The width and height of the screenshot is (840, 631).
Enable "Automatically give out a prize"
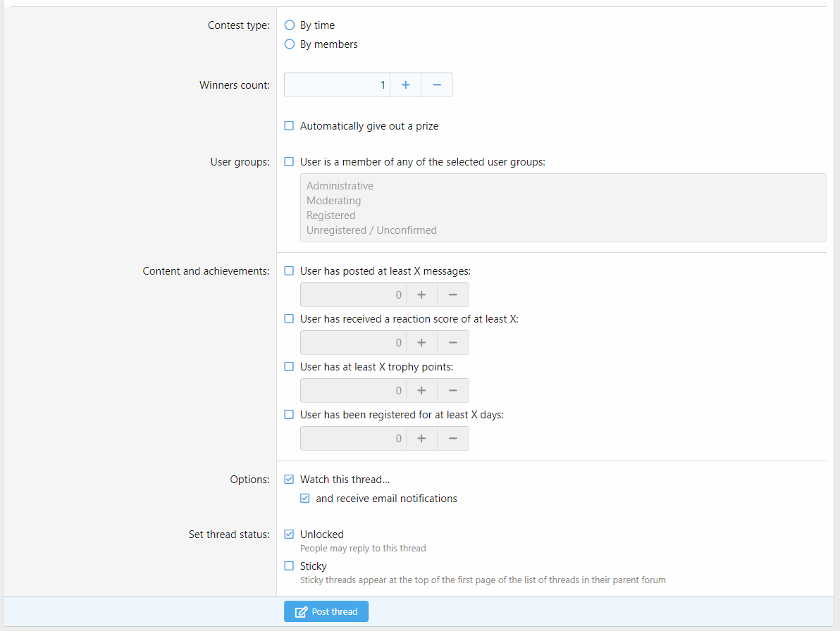pos(289,125)
